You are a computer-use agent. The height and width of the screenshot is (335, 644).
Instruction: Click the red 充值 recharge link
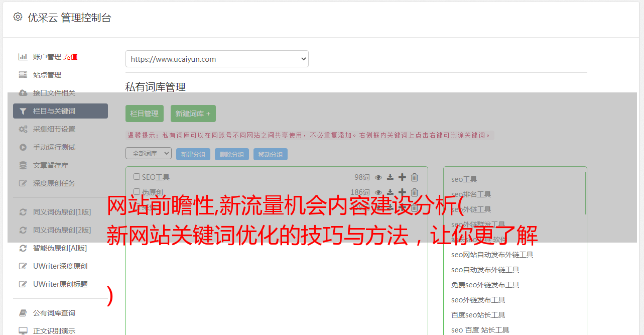70,57
